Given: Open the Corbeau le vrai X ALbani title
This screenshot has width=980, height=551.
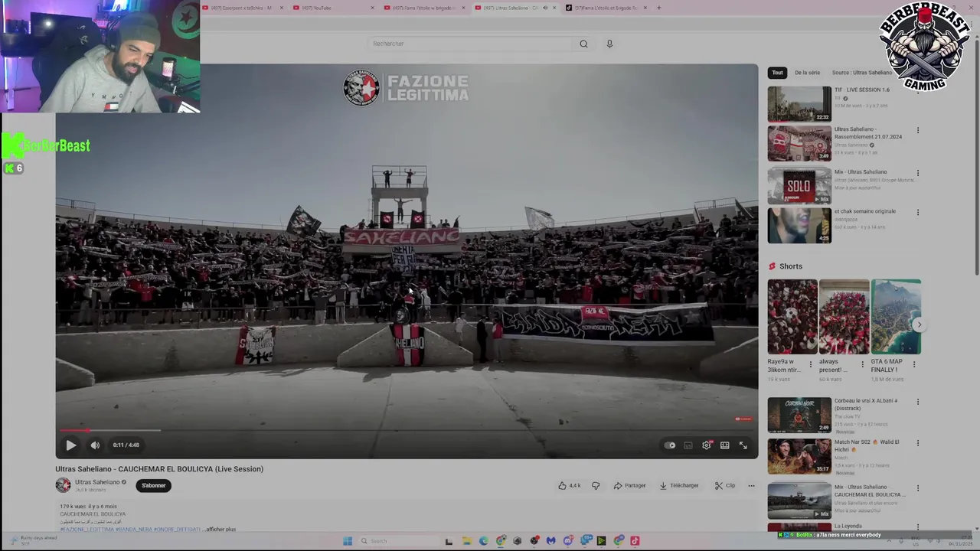Looking at the screenshot, I should (x=866, y=404).
